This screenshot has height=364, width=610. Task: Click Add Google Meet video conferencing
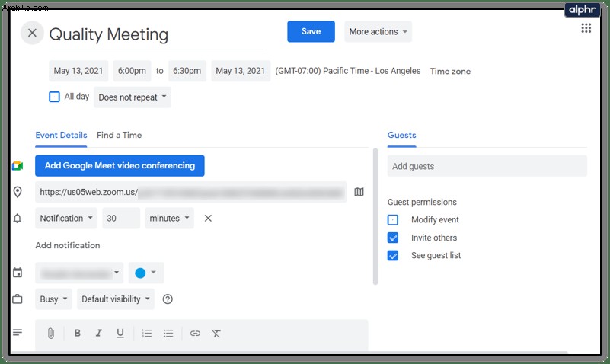tap(120, 166)
